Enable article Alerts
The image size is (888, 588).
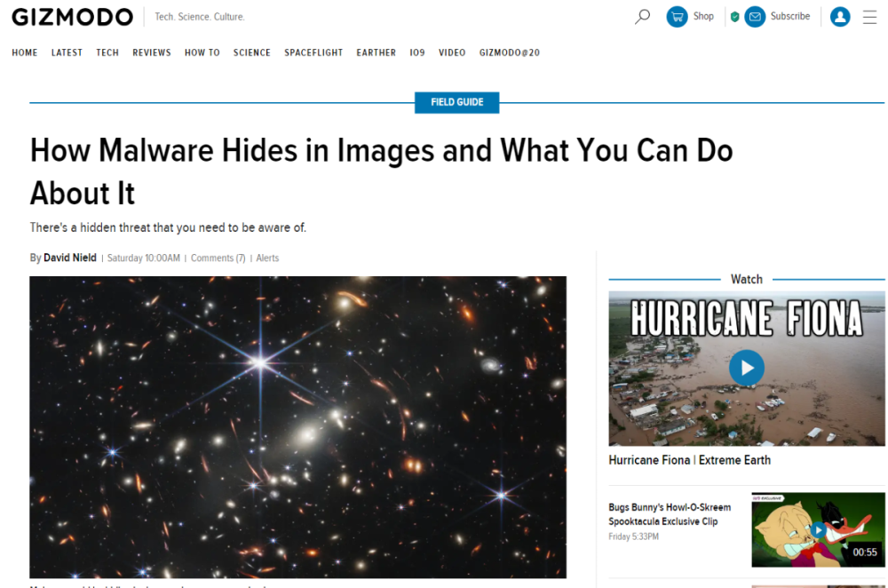coord(267,258)
